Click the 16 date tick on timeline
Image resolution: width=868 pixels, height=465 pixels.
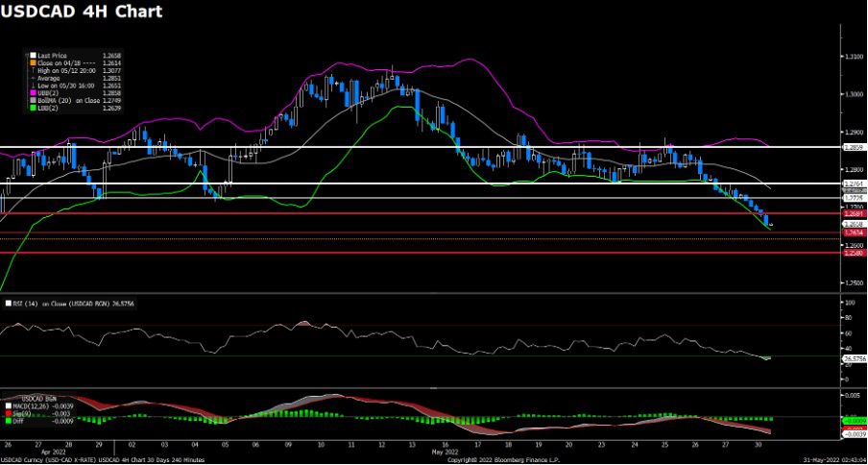point(445,445)
